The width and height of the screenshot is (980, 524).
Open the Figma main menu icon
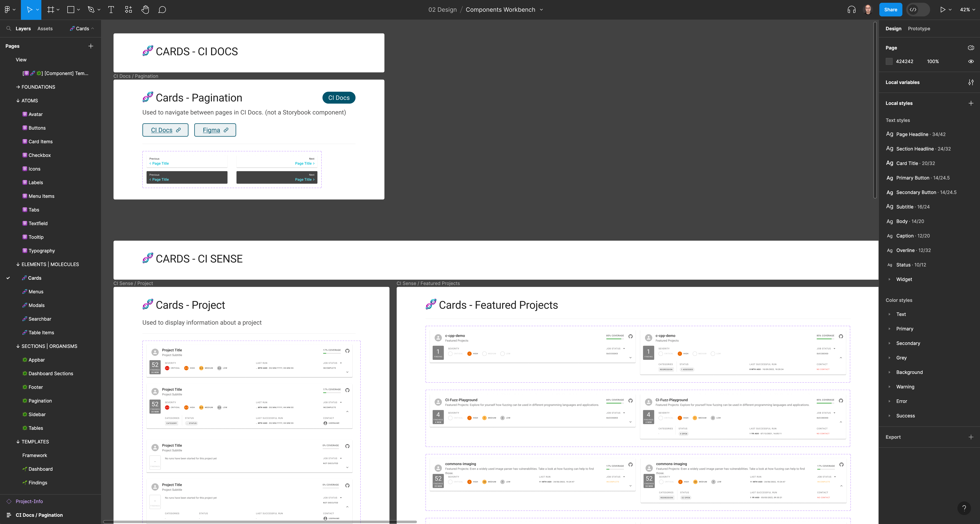7,10
